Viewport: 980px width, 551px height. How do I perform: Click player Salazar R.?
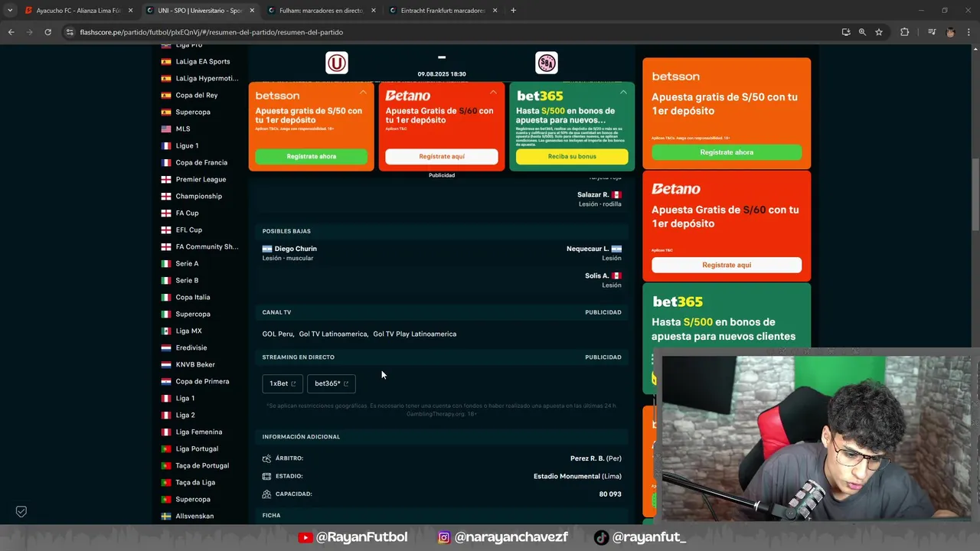tap(593, 194)
